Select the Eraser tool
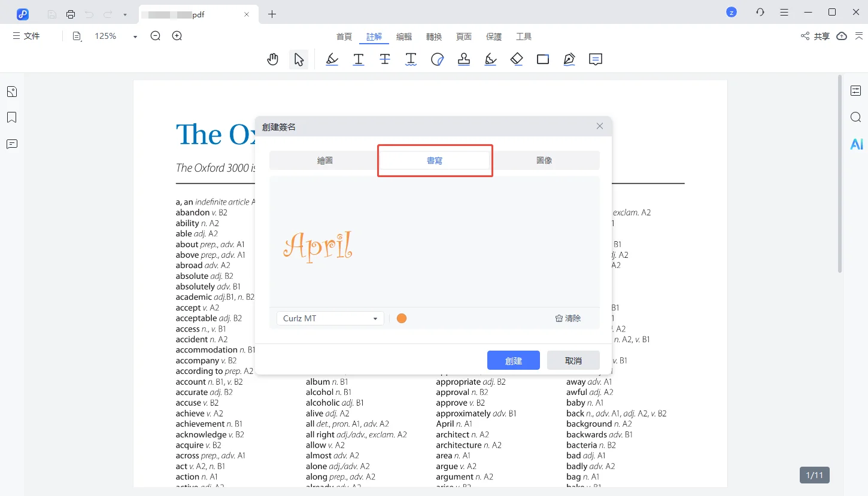The height and width of the screenshot is (496, 868). point(517,59)
